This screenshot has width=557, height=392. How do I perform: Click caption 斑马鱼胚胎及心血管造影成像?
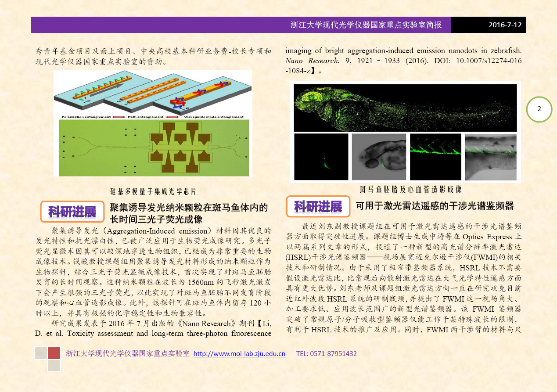[x=410, y=190]
